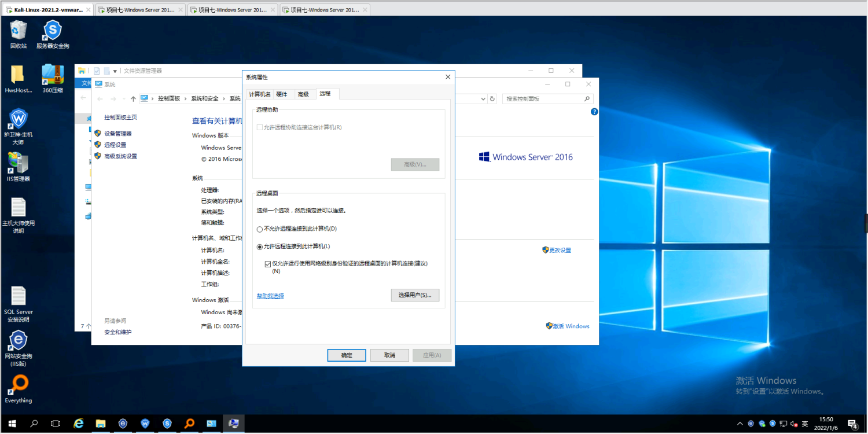Open Everything from the taskbar
This screenshot has height=434, width=868.
[x=189, y=424]
